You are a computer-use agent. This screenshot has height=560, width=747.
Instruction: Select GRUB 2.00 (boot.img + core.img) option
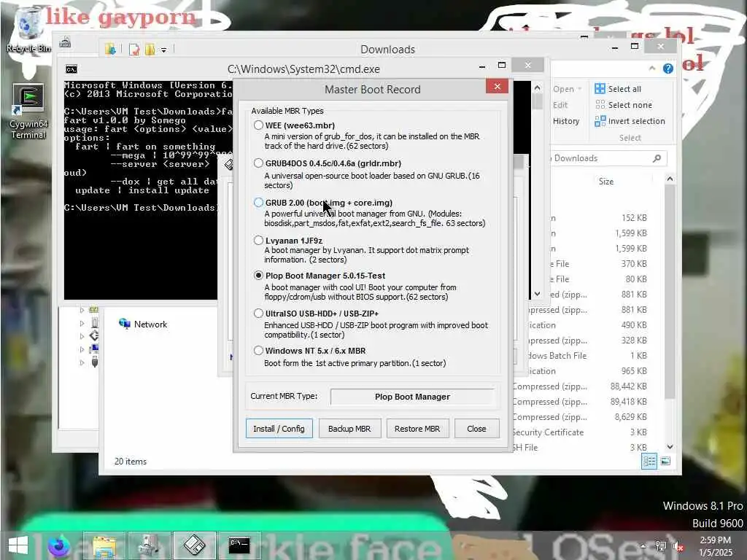coord(258,203)
